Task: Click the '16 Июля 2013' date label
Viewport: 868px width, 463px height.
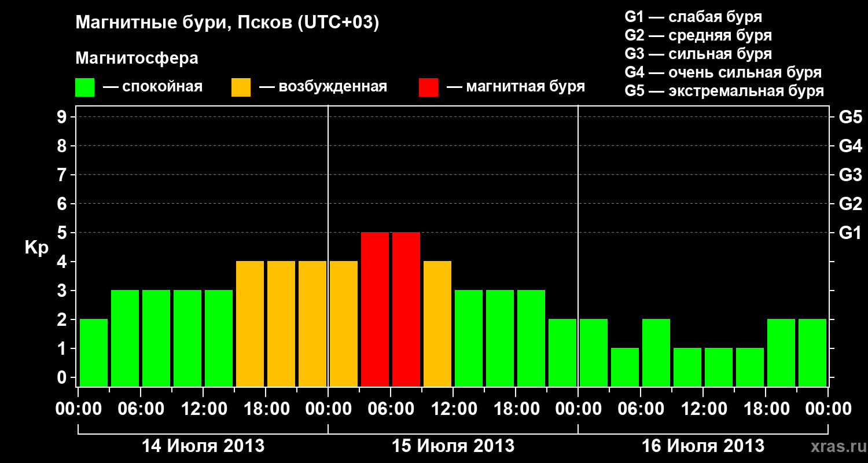Action: (x=703, y=446)
